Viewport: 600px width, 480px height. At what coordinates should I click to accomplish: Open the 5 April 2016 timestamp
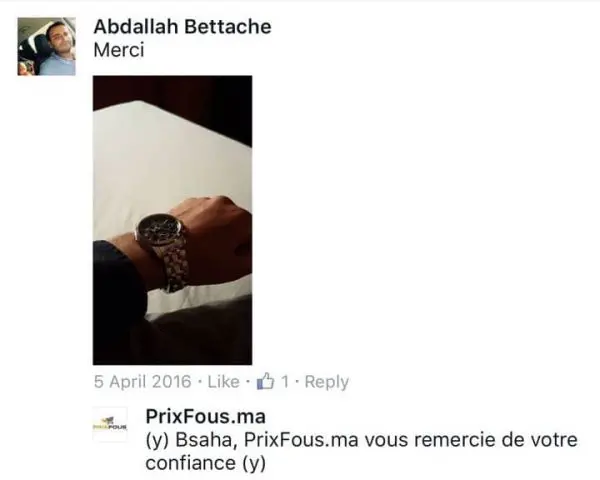click(x=142, y=382)
